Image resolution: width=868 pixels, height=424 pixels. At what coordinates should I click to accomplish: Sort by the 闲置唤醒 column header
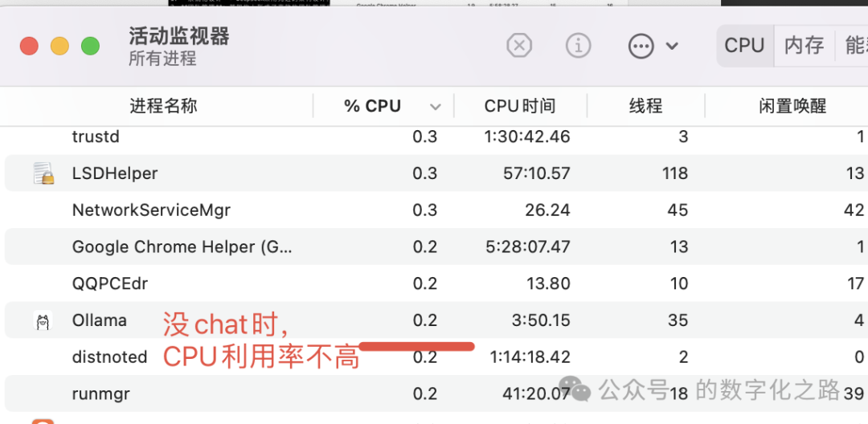tap(792, 106)
